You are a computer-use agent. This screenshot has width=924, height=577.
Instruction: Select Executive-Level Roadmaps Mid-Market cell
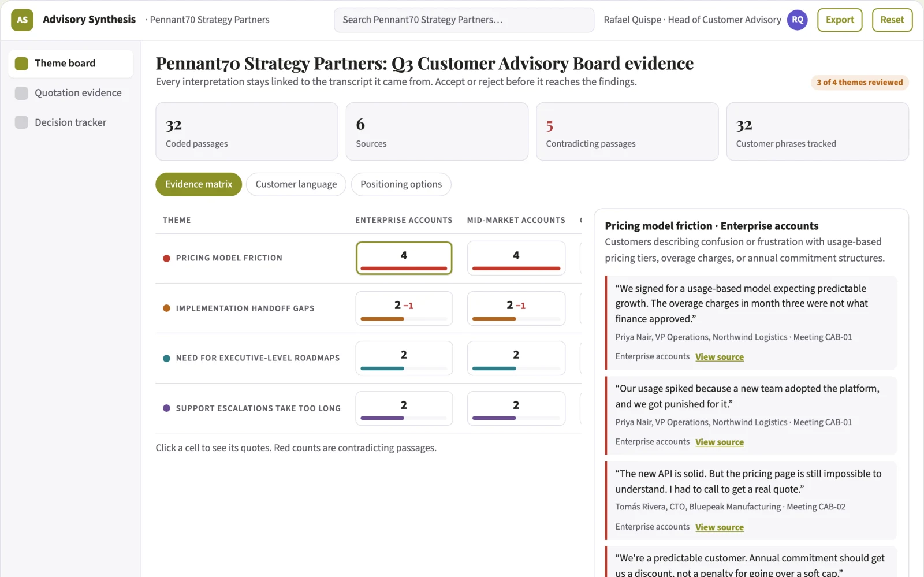516,358
